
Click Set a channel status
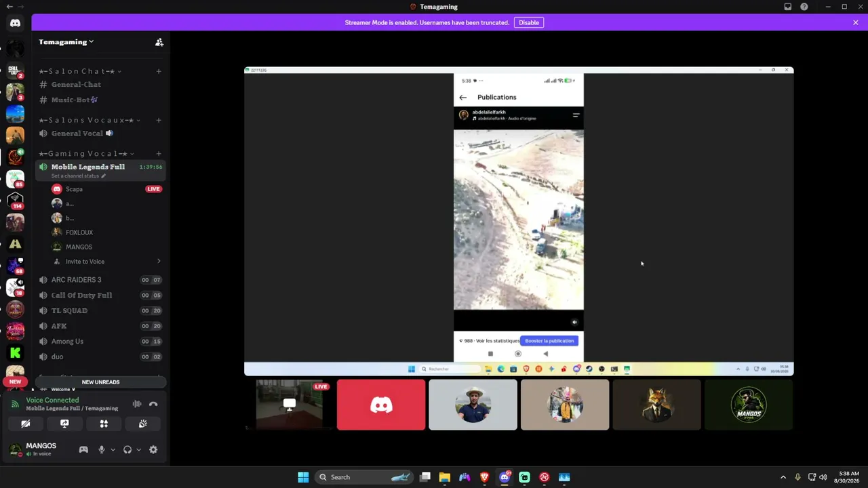(x=78, y=176)
